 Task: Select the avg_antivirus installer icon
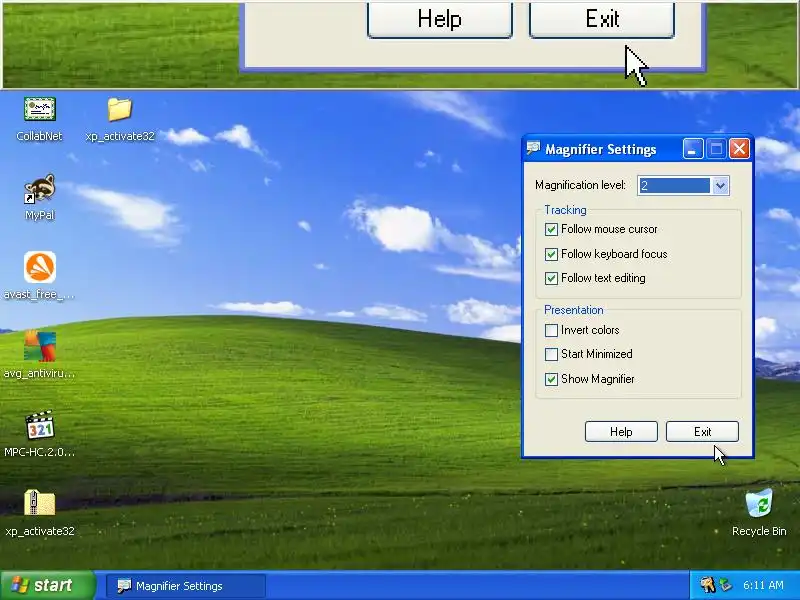point(40,346)
